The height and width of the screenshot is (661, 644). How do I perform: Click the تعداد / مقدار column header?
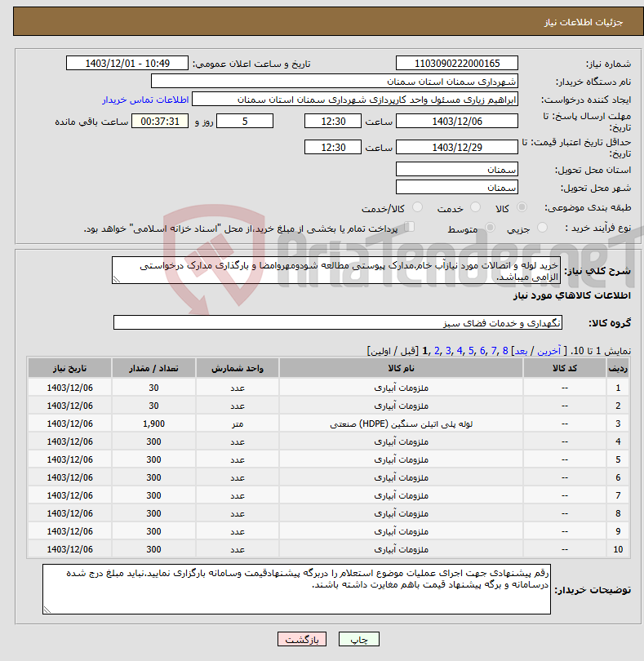[153, 368]
